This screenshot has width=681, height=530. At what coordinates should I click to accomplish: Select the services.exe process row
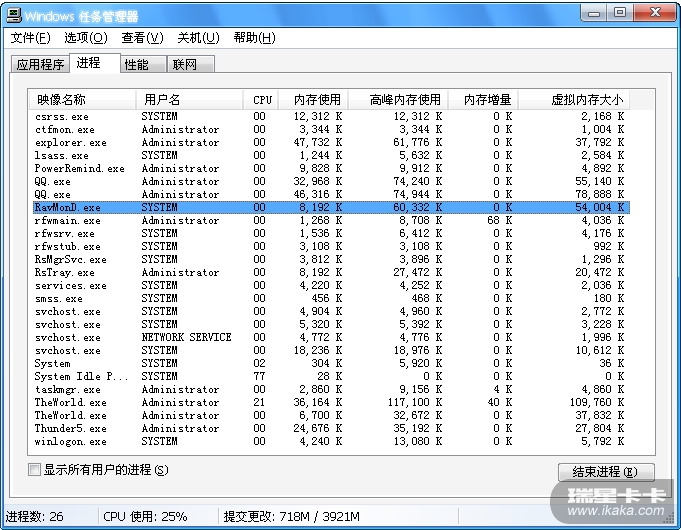pos(331,285)
